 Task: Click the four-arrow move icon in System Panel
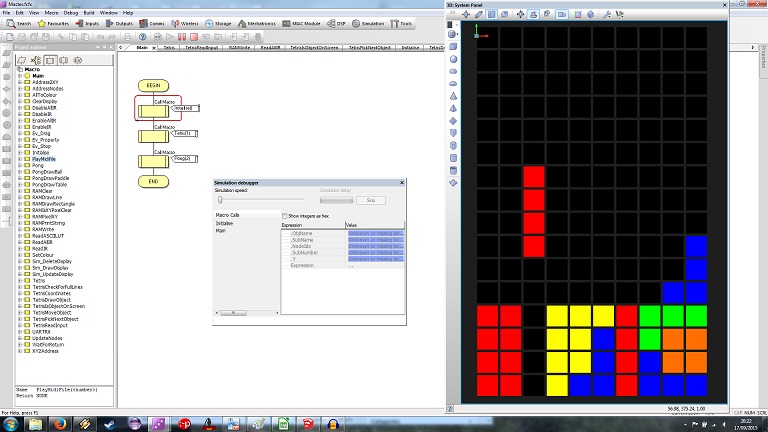(520, 14)
